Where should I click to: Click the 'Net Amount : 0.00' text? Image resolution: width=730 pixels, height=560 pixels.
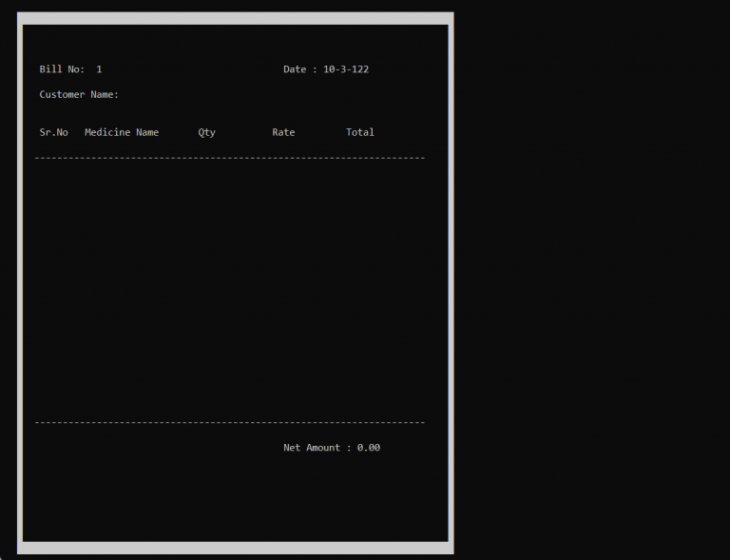tap(332, 448)
